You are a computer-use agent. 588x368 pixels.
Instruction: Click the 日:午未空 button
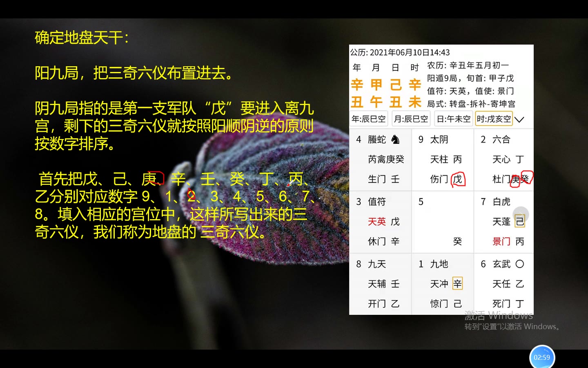tap(454, 119)
